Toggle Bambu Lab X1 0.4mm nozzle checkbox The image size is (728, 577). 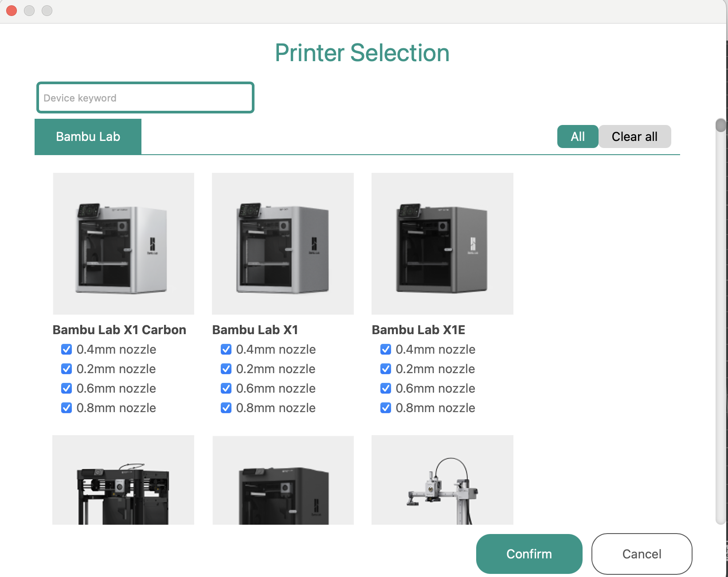pyautogui.click(x=226, y=349)
